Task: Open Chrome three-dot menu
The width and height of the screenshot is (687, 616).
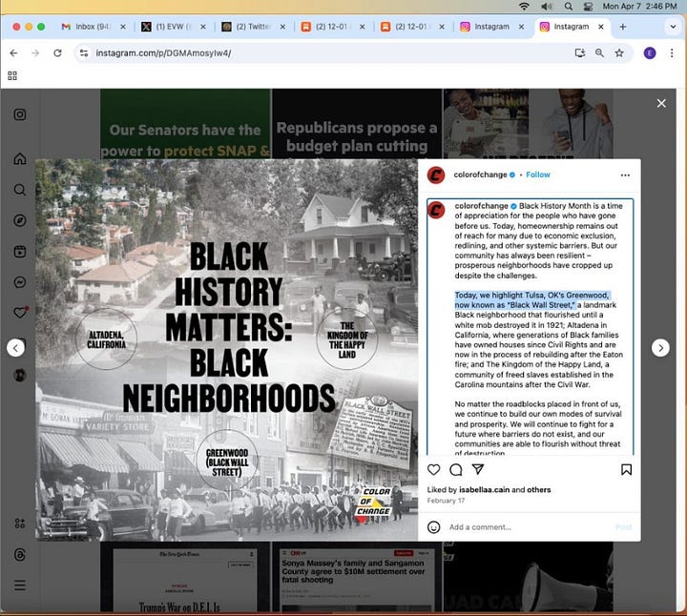Action: [x=672, y=53]
